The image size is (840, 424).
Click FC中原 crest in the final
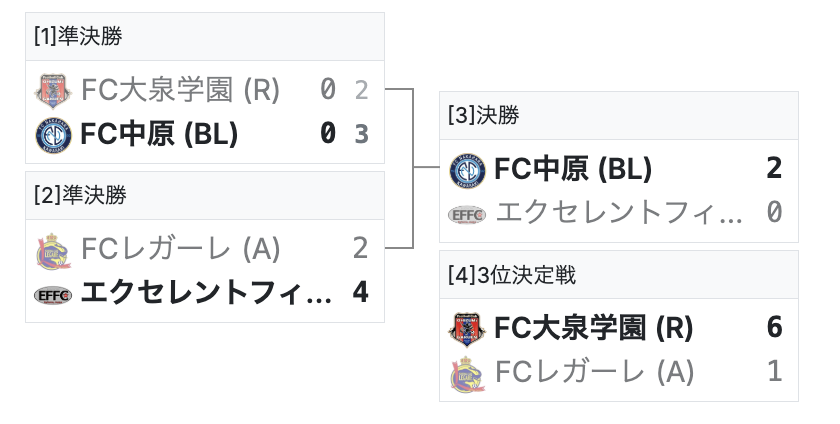coord(467,169)
